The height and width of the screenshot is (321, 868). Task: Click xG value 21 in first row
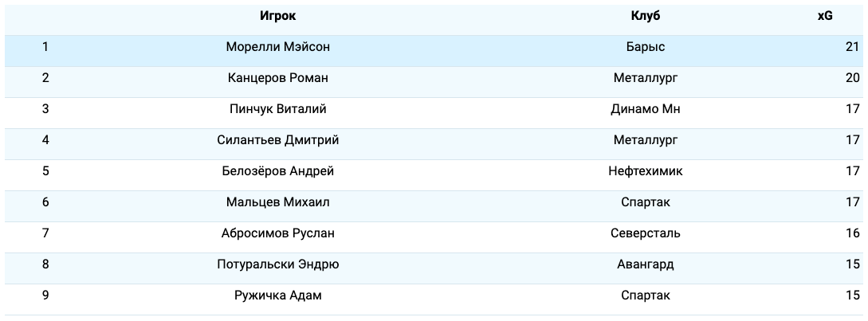(x=852, y=47)
